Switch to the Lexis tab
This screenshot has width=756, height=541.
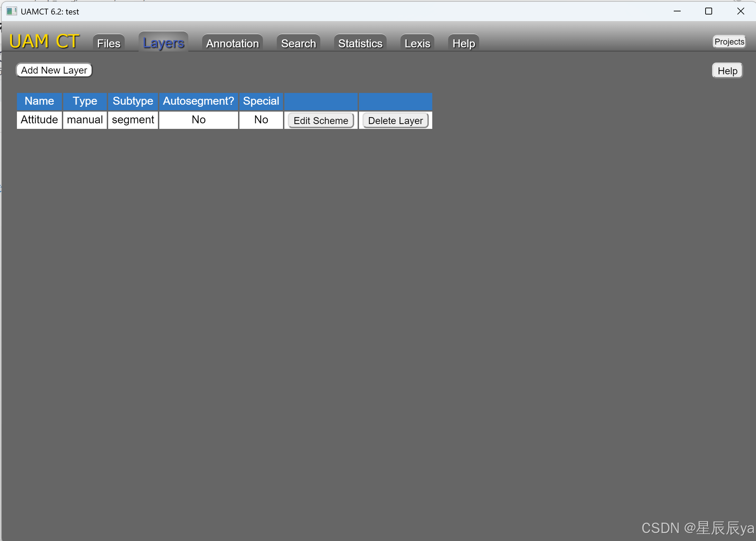(417, 43)
